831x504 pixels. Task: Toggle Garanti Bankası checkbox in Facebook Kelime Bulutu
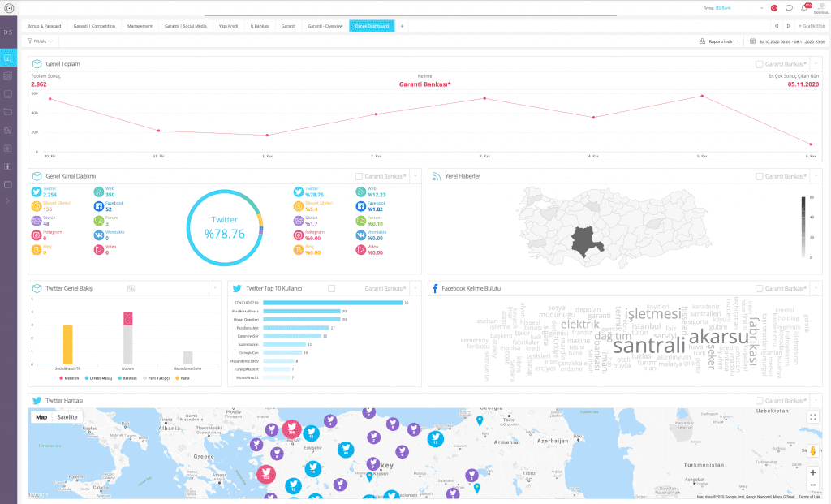pyautogui.click(x=759, y=288)
